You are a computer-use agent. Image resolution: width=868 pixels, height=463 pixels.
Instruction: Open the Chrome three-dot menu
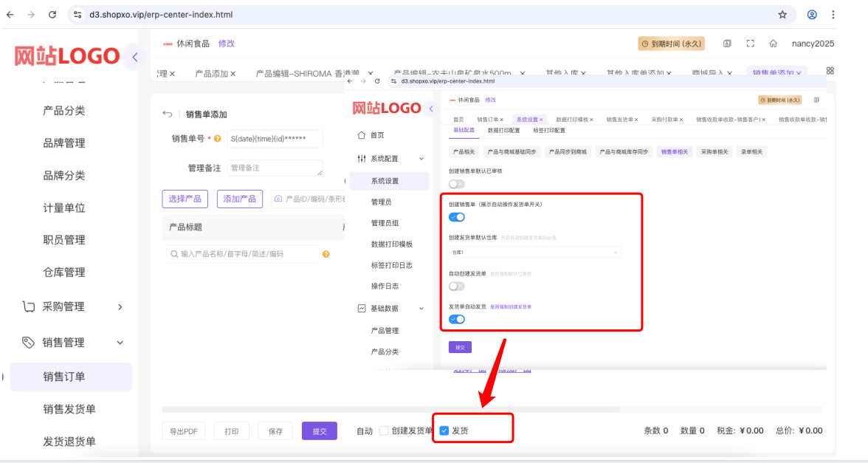click(x=833, y=15)
